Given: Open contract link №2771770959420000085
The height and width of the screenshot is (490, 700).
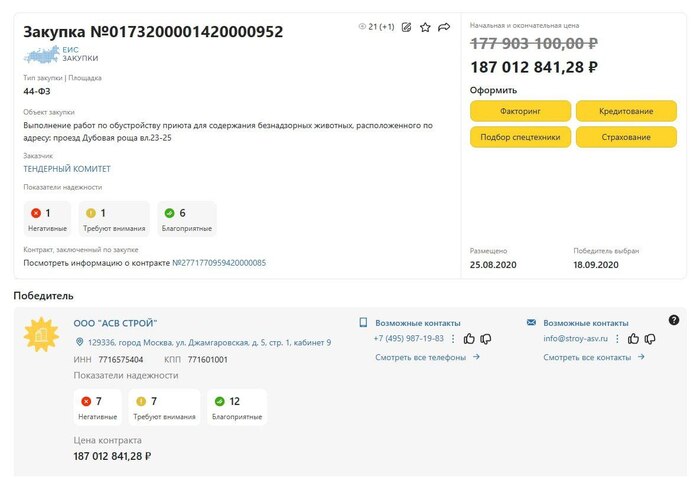Looking at the screenshot, I should (x=219, y=263).
